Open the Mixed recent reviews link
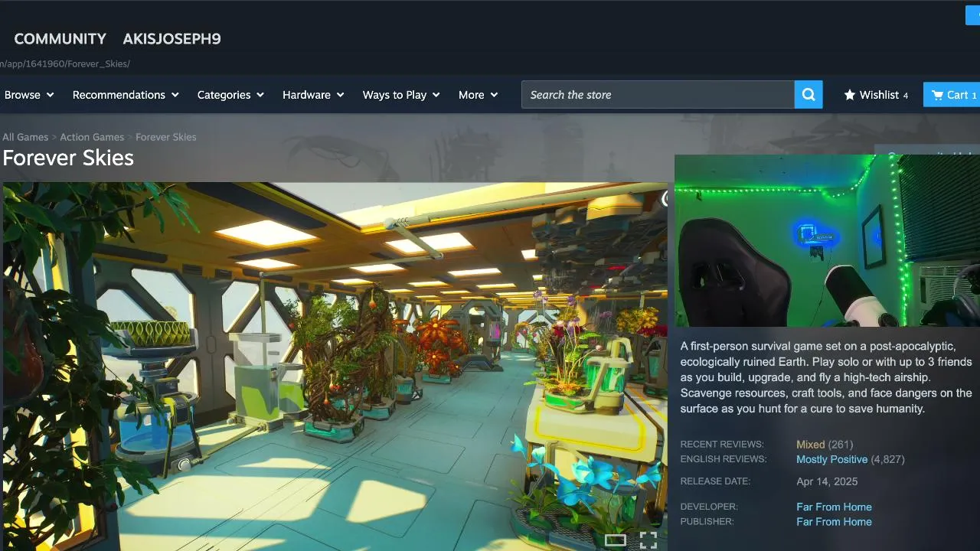 [x=810, y=445]
